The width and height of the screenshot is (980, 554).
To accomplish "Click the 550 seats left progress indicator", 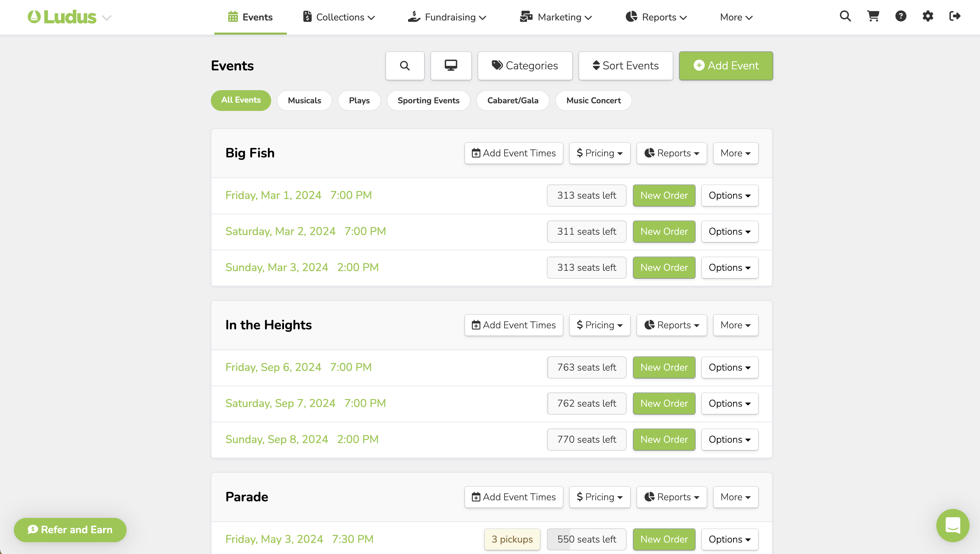I will click(586, 539).
